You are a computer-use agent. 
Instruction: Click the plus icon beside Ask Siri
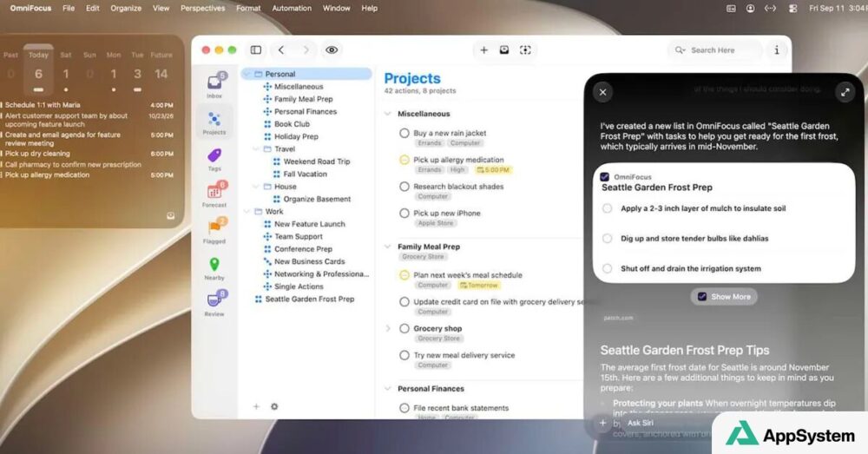point(603,423)
